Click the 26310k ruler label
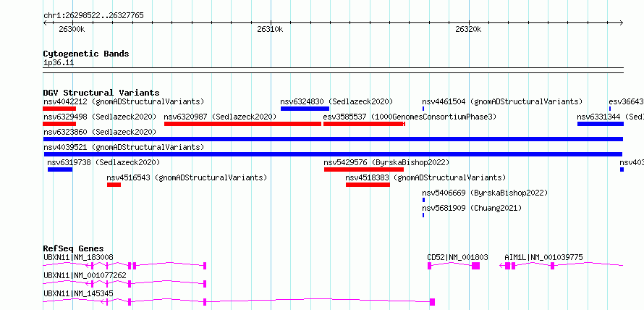Screen dimensions: 644x310 pyautogui.click(x=270, y=29)
